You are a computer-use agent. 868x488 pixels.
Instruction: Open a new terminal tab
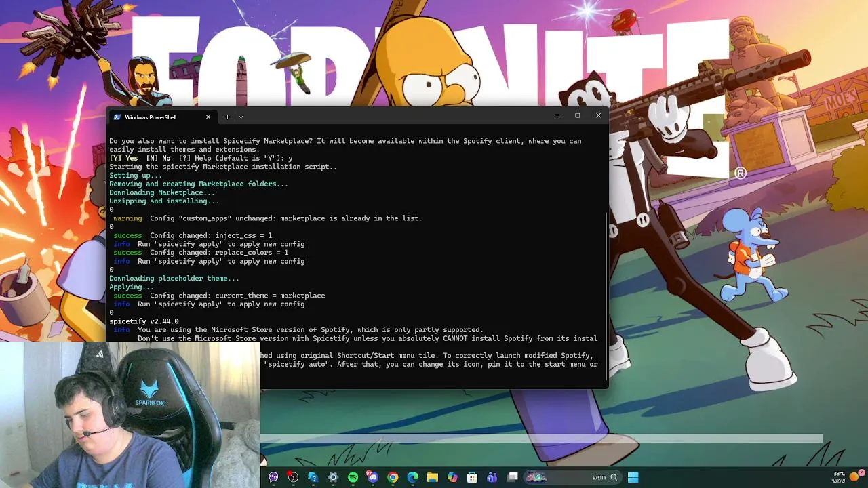227,117
